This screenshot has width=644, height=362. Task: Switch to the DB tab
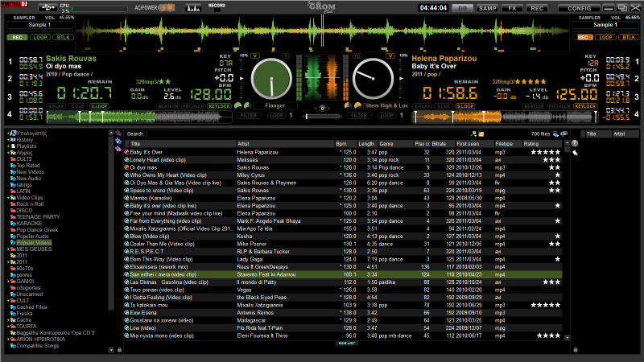pos(462,8)
